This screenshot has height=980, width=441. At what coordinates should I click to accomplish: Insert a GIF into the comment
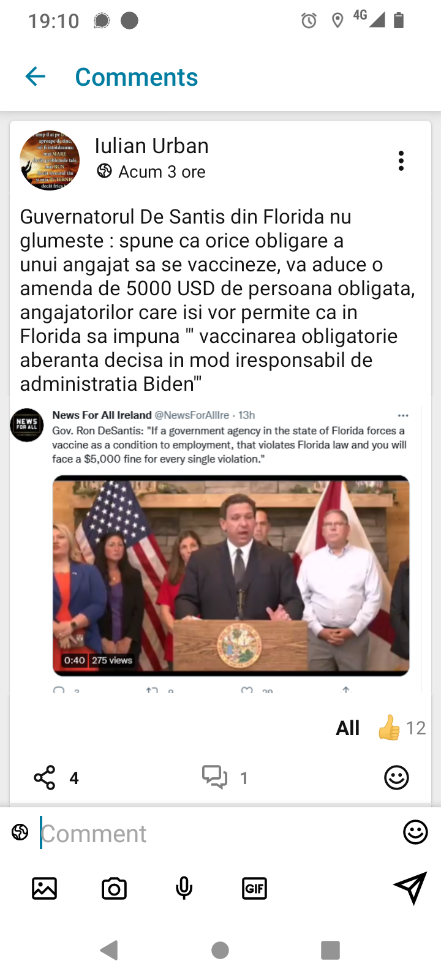click(254, 888)
